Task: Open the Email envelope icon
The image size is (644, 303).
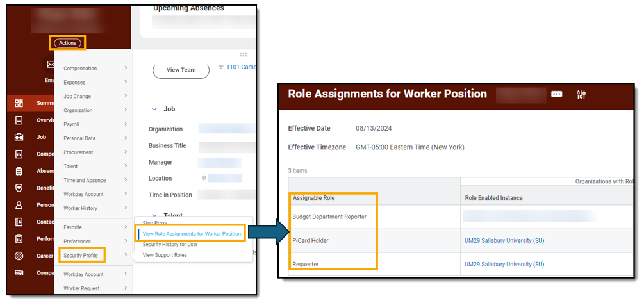Action: 51,65
